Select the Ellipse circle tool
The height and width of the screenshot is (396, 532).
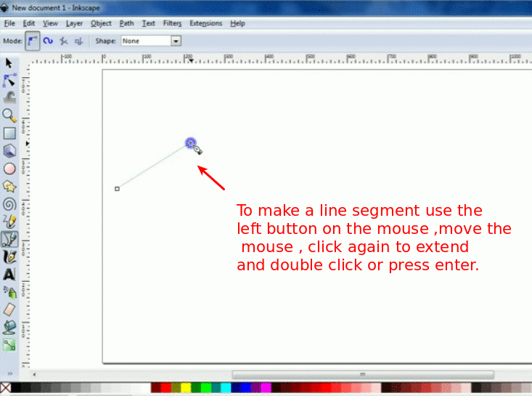click(9, 169)
